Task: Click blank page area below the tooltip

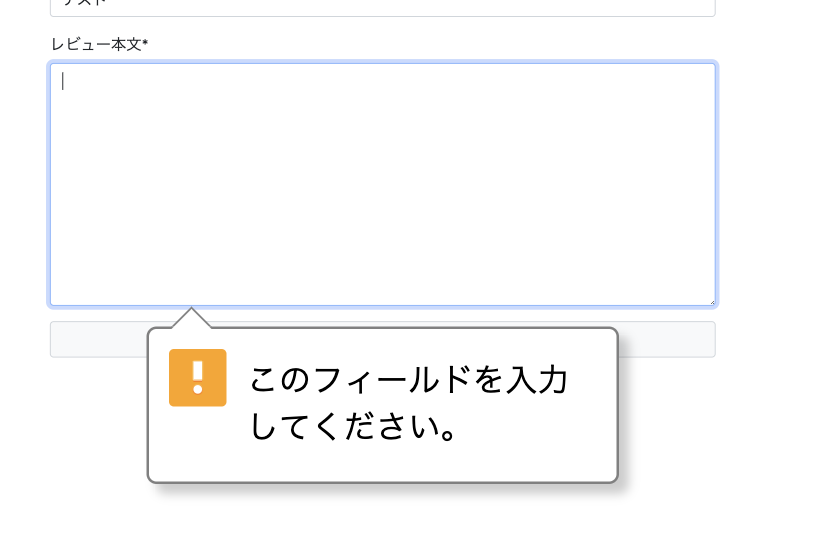Action: [x=400, y=520]
